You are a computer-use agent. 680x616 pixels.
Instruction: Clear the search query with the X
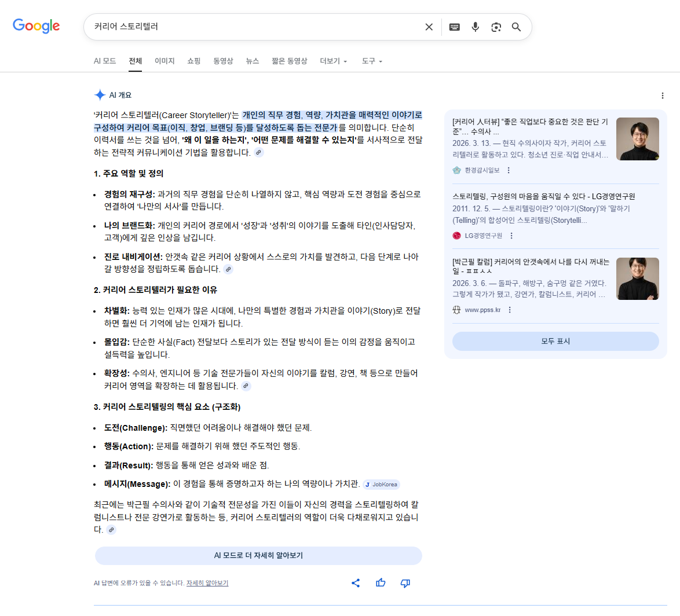pos(429,27)
